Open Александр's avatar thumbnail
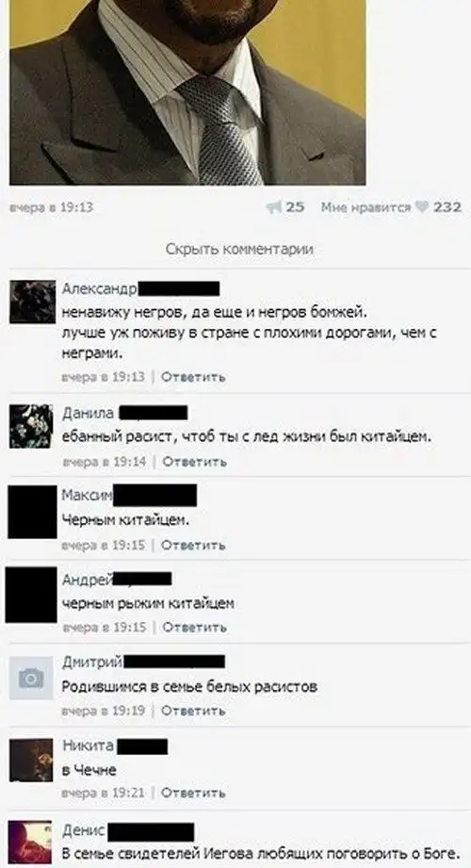The width and height of the screenshot is (471, 868). pyautogui.click(x=33, y=302)
